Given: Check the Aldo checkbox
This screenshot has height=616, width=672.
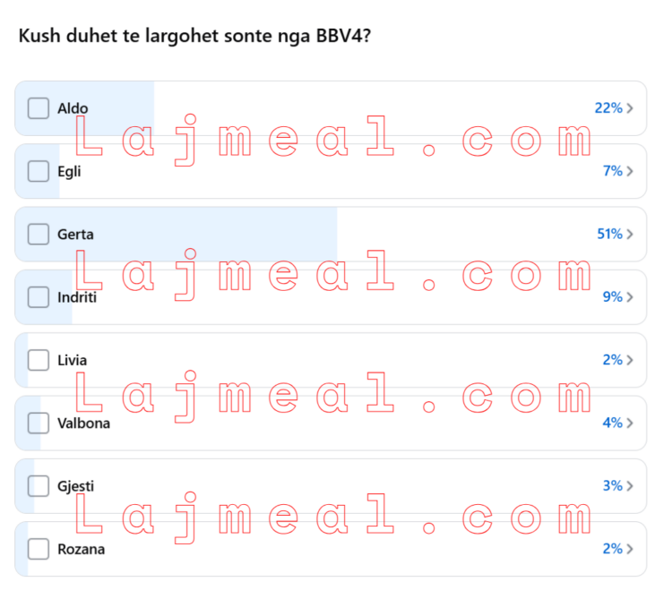Looking at the screenshot, I should pos(39,108).
